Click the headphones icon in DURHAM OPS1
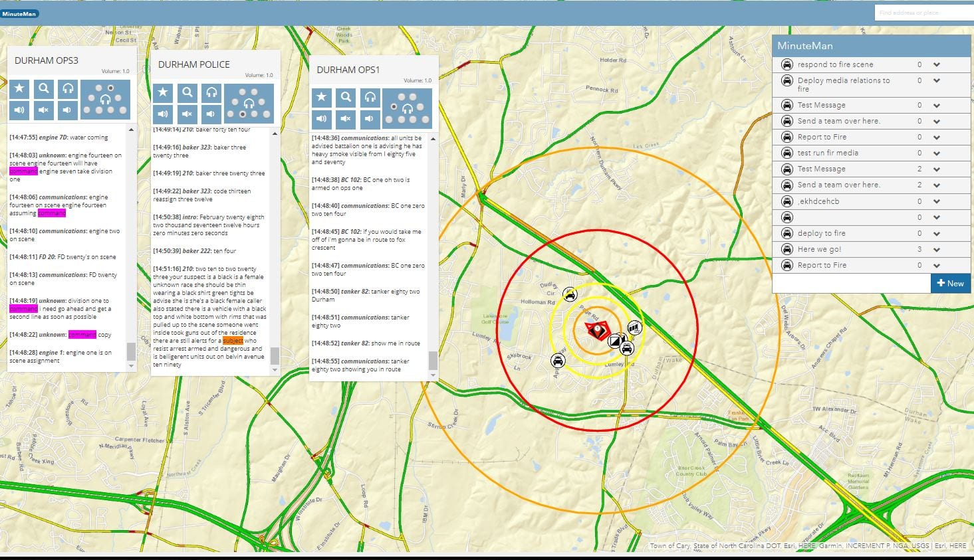Viewport: 974px width, 560px height. (370, 97)
